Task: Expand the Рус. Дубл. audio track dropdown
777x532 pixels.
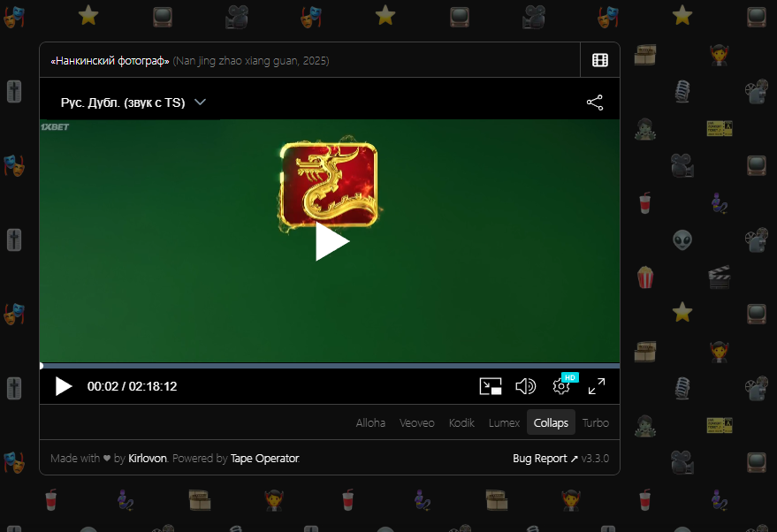Action: coord(133,103)
